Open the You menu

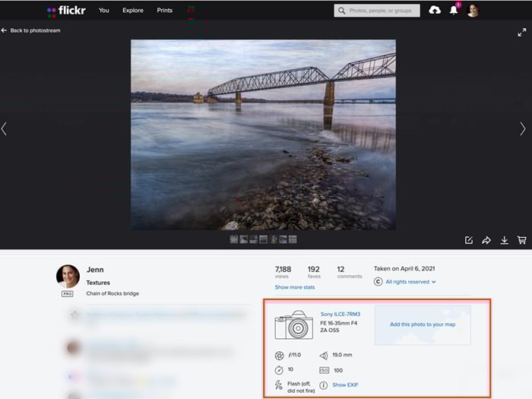coord(104,11)
